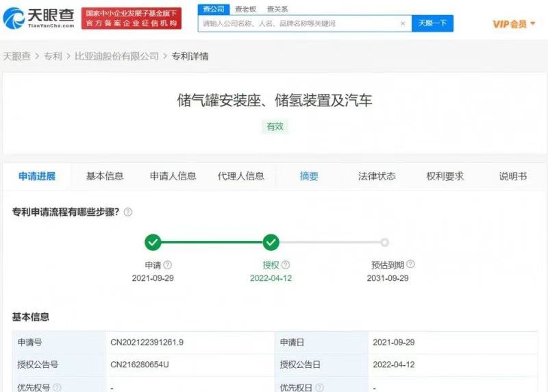548x392 pixels.
Task: Switch to 申请人信息 tab
Action: pos(173,176)
